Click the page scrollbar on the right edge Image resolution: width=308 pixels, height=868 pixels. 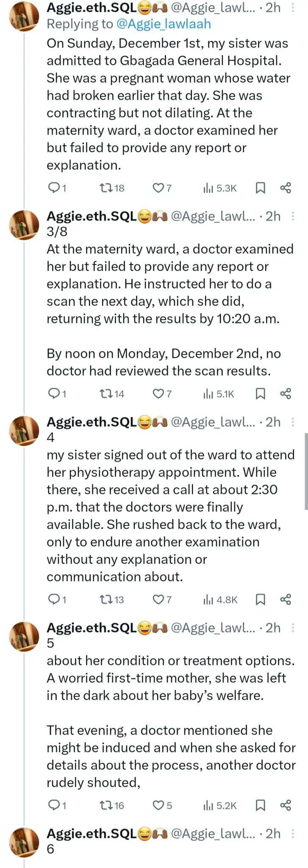tap(306, 470)
